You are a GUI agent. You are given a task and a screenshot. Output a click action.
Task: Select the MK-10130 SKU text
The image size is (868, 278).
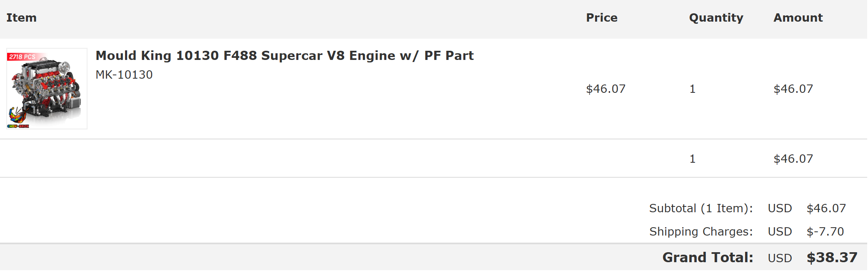coord(124,74)
